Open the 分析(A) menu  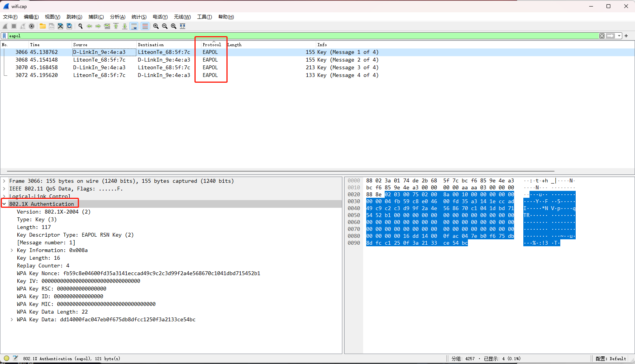117,17
